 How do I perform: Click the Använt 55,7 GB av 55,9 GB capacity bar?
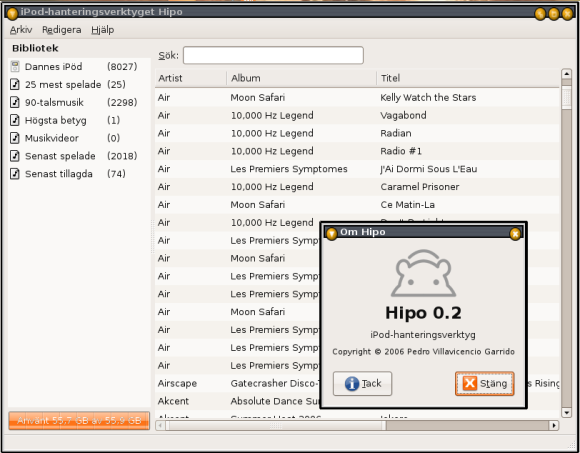coord(79,420)
